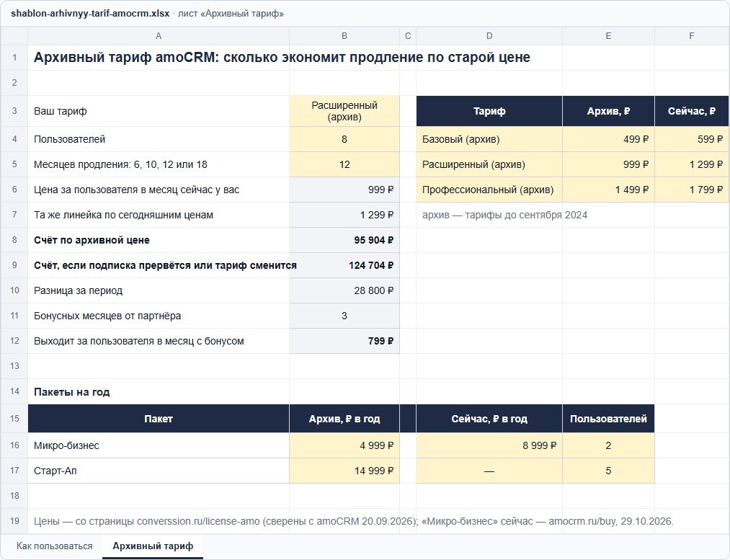Select the users count cell with value 8
The width and height of the screenshot is (730, 560).
[344, 139]
